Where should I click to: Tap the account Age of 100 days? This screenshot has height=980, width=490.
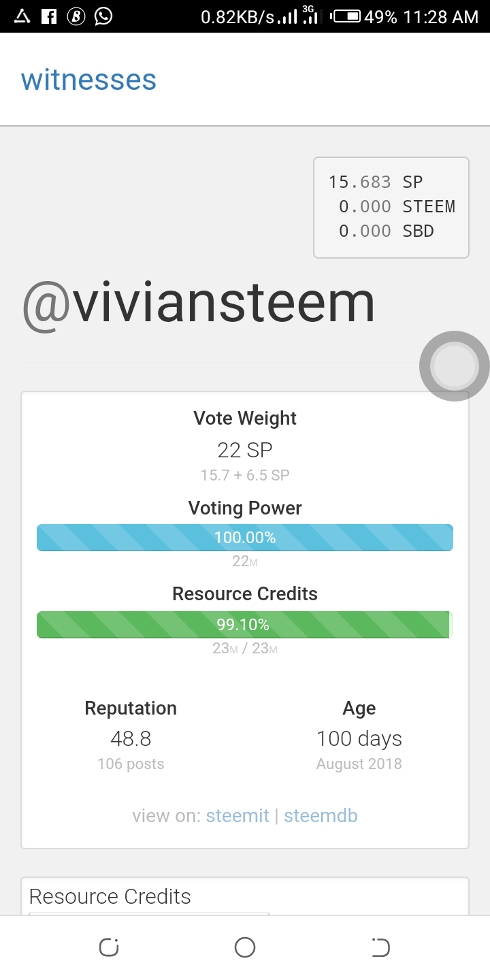pos(359,738)
